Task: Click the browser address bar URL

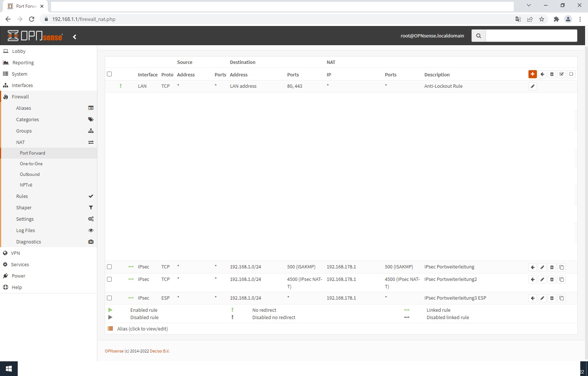Action: click(x=84, y=19)
